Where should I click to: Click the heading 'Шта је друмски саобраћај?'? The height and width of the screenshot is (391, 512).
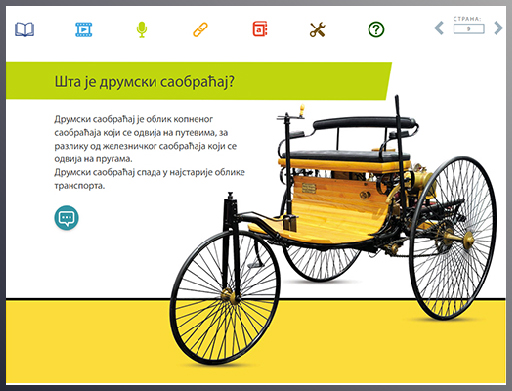[x=144, y=81]
